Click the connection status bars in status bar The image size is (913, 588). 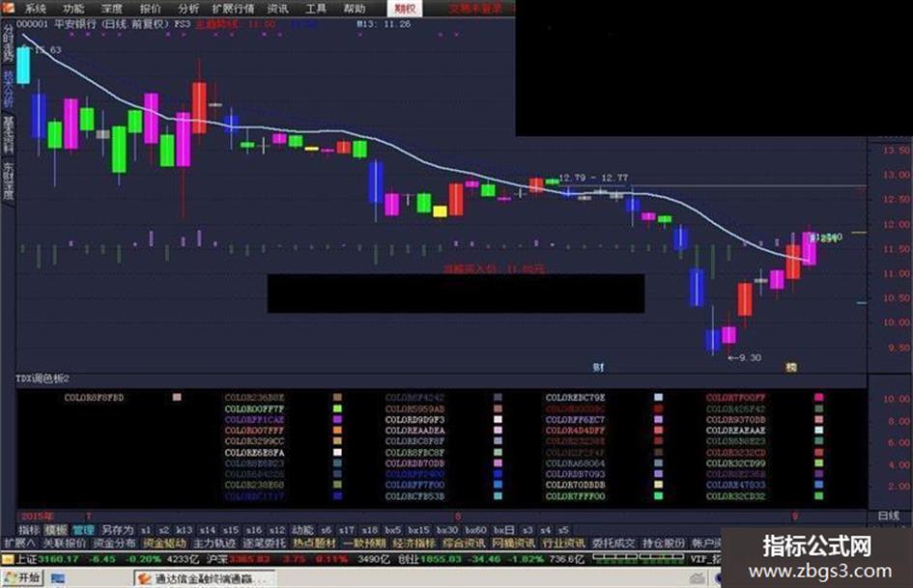point(639,558)
